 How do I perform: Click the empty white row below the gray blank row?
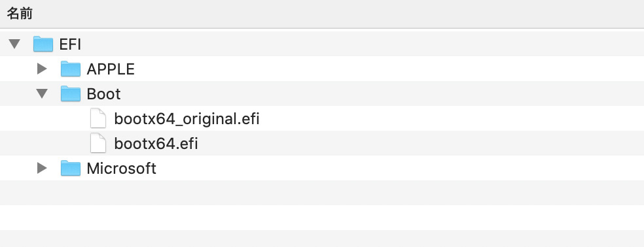coord(322,218)
